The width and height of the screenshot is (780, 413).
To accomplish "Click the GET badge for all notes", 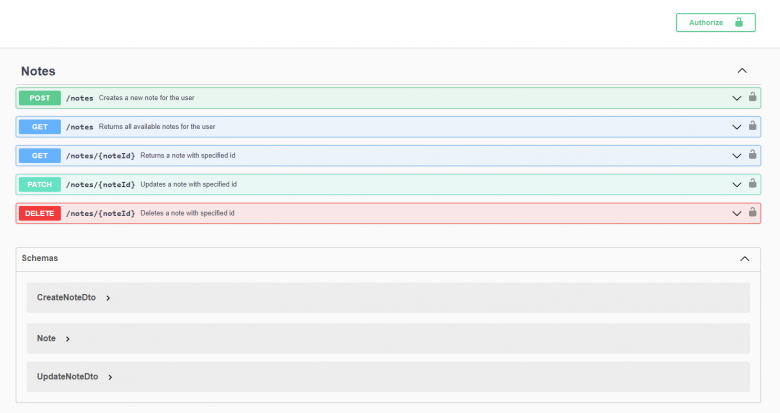I will [x=40, y=127].
